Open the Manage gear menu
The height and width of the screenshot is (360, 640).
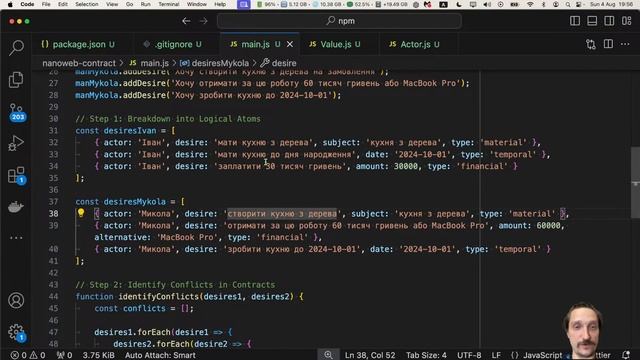(16, 333)
